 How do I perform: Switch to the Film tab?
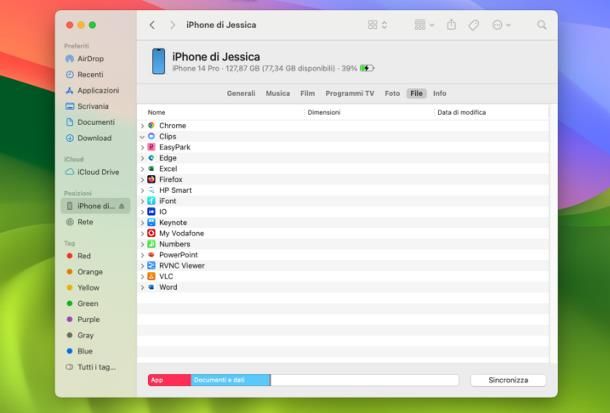(307, 93)
